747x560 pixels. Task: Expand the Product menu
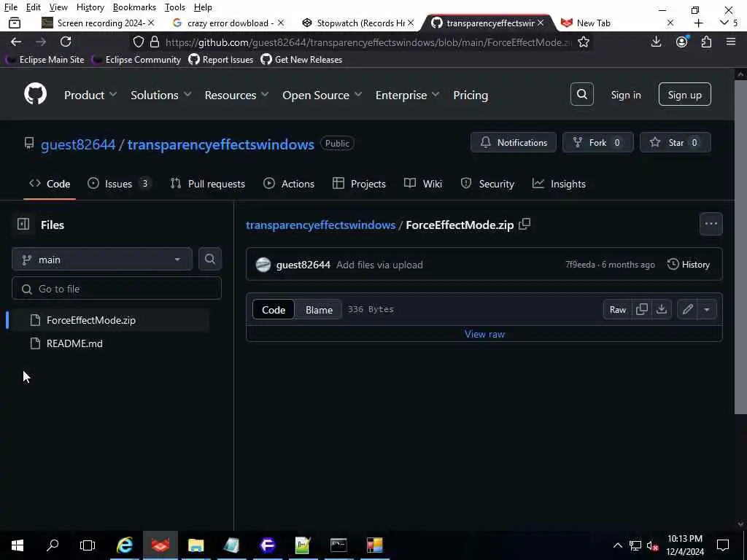tap(90, 95)
